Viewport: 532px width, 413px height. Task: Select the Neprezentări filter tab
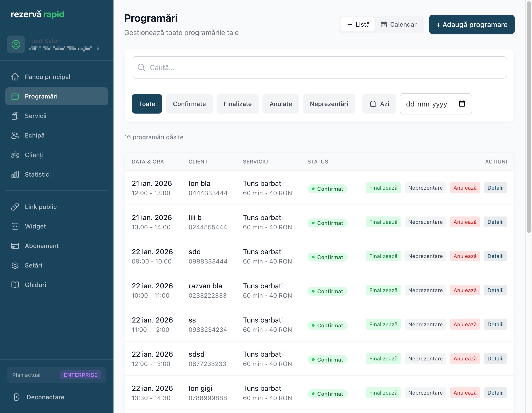point(329,104)
